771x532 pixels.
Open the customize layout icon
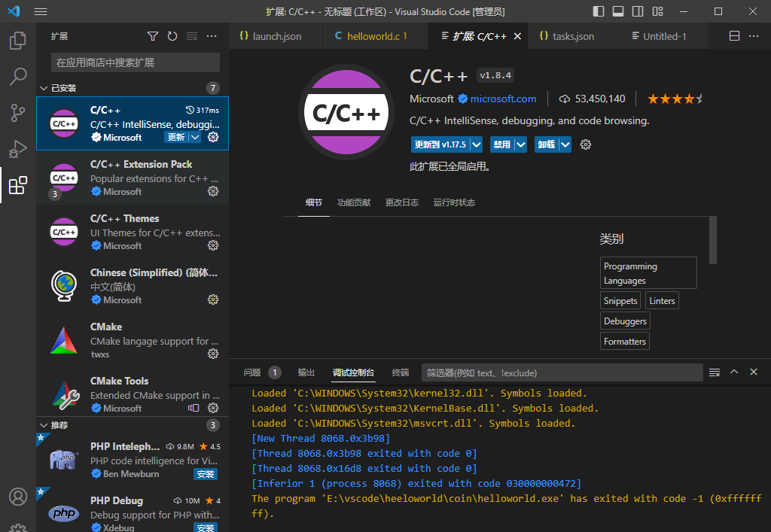click(x=657, y=11)
